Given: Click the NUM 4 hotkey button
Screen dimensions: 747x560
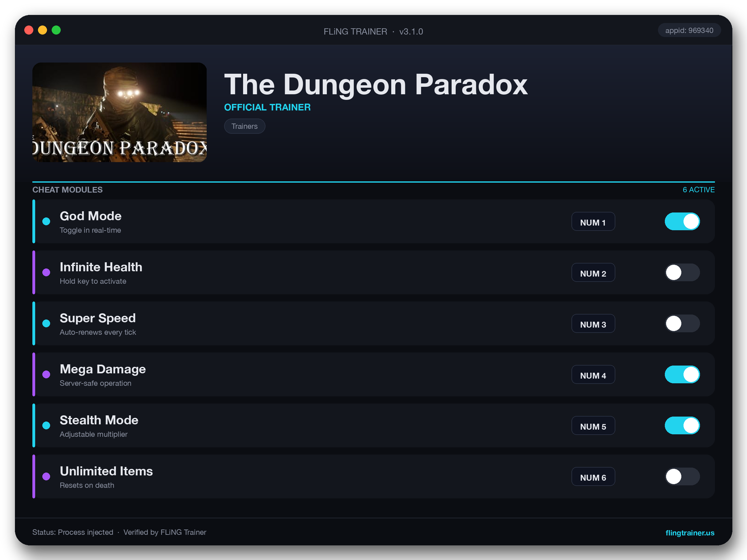Looking at the screenshot, I should (593, 374).
